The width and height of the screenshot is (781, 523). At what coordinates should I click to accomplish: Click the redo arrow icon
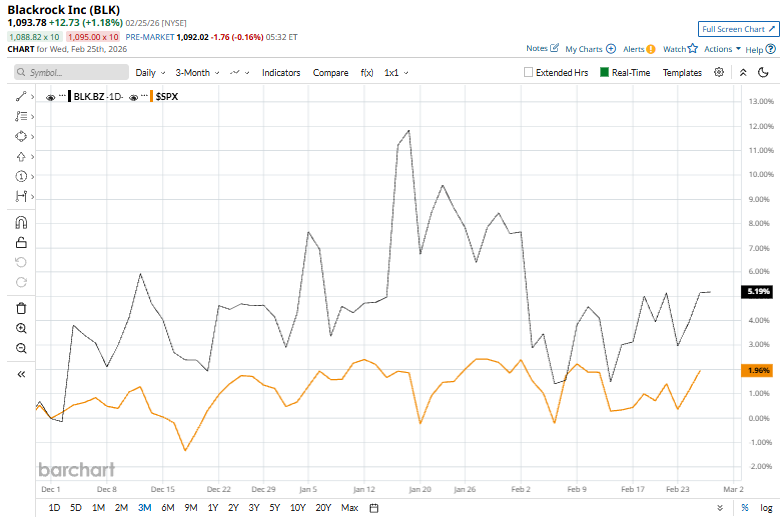(x=21, y=282)
